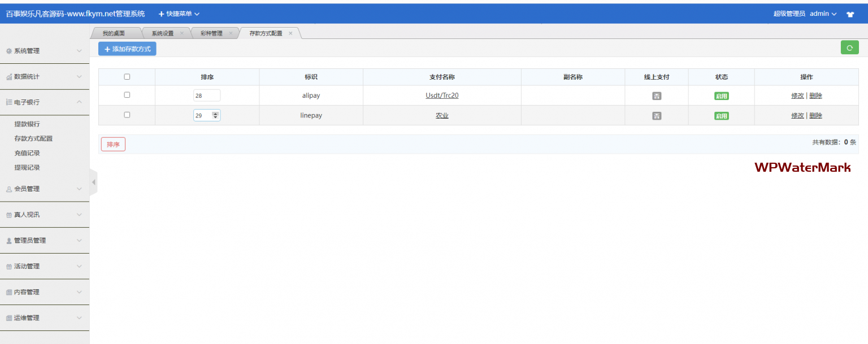Screen dimensions: 868x344
Task: Open 提款银行 in the sidebar
Action: click(x=27, y=124)
